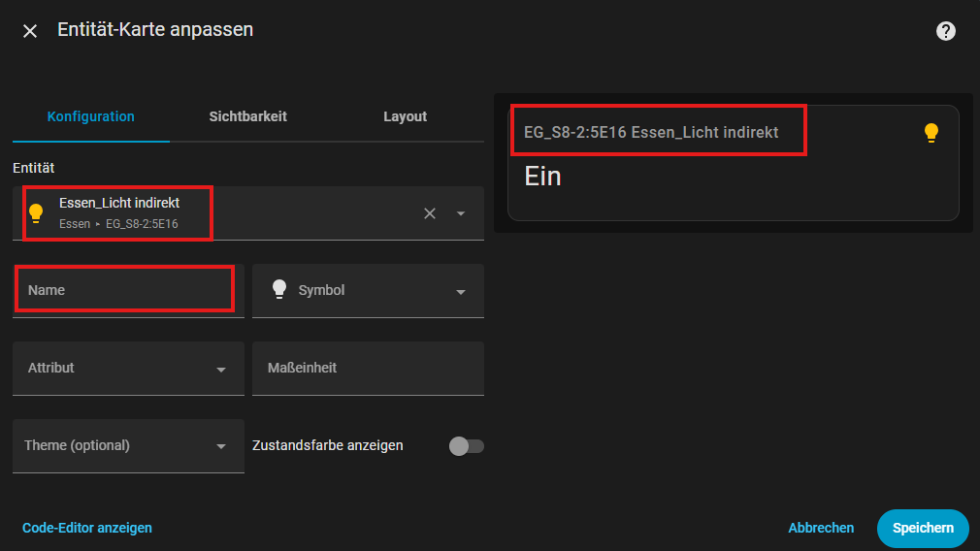980x551 pixels.
Task: Expand the Entität picker dropdown arrow
Action: click(x=461, y=213)
